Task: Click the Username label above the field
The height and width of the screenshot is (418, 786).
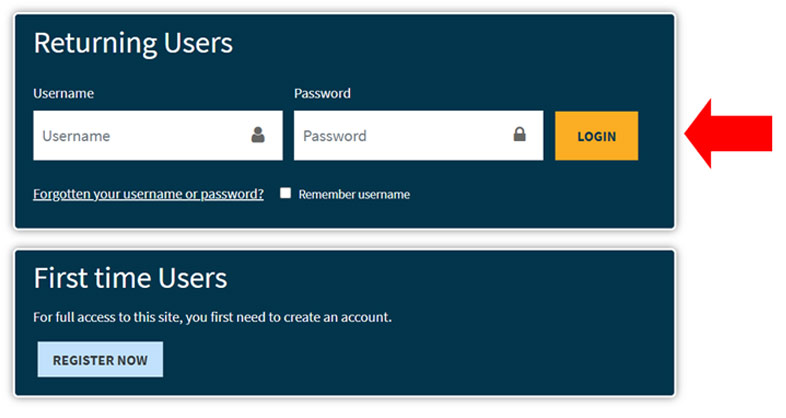Action: pyautogui.click(x=63, y=93)
